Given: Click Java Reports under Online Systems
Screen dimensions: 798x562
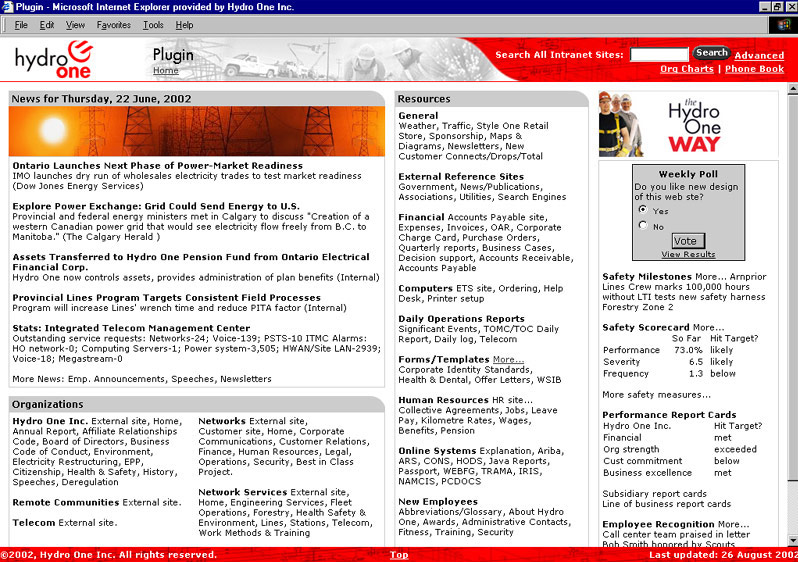Looking at the screenshot, I should [x=518, y=462].
